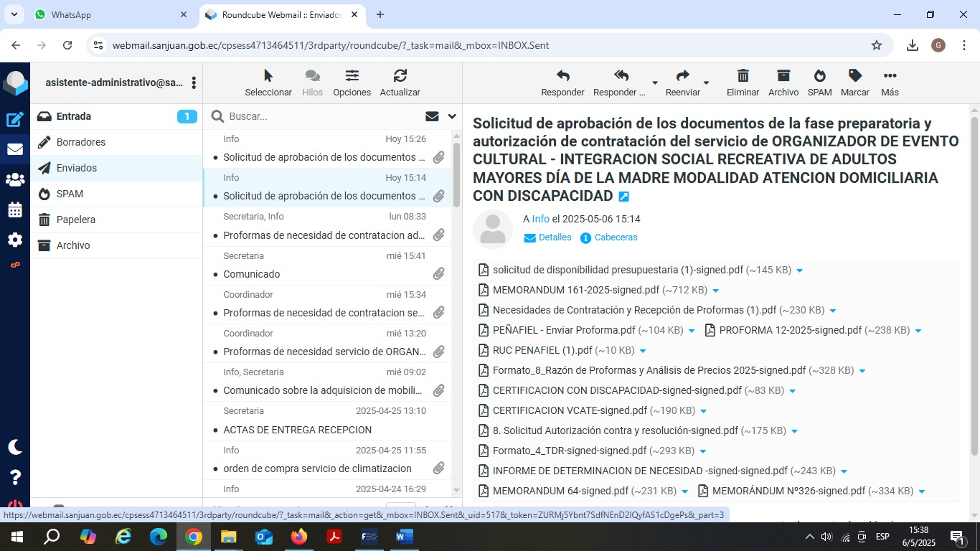Click the Cabeceras link
The image size is (980, 551).
(616, 237)
